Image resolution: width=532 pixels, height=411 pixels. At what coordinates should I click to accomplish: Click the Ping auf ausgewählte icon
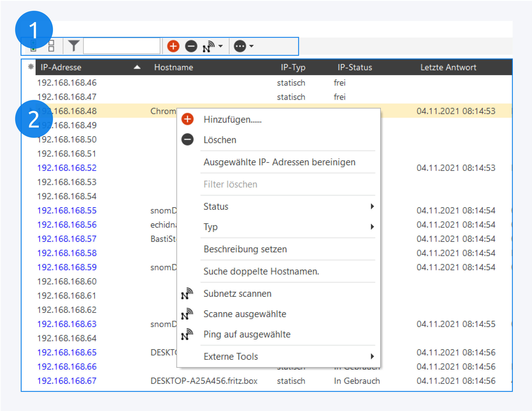click(187, 334)
